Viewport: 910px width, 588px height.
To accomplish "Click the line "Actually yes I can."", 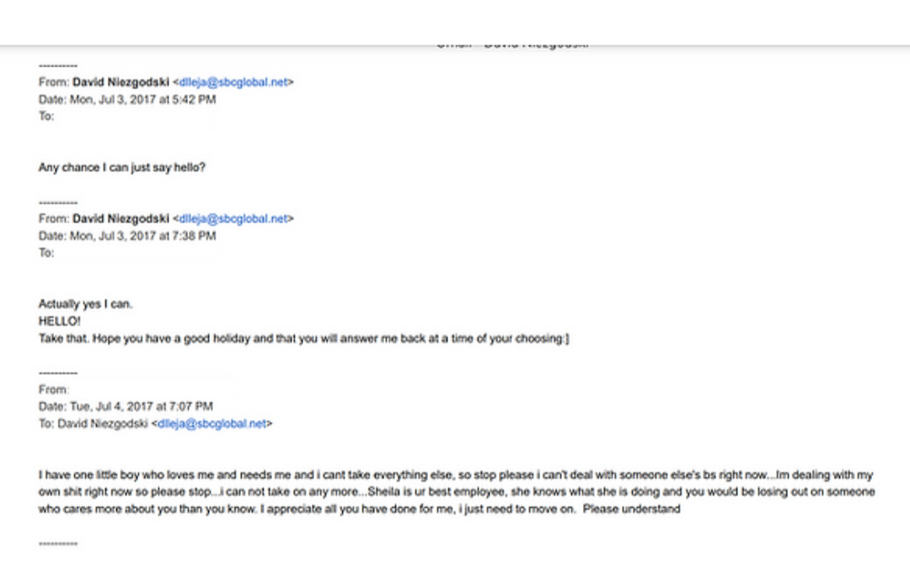I will tap(85, 304).
